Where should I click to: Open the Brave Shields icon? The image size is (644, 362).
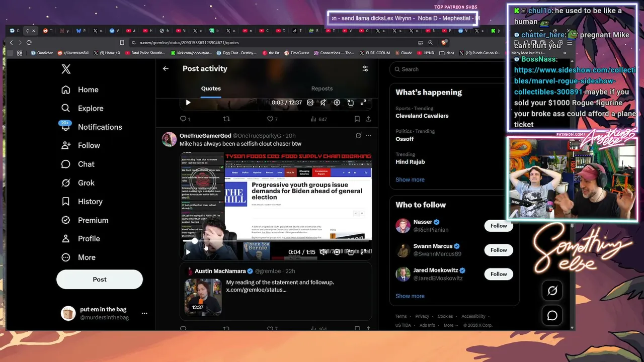tap(444, 43)
